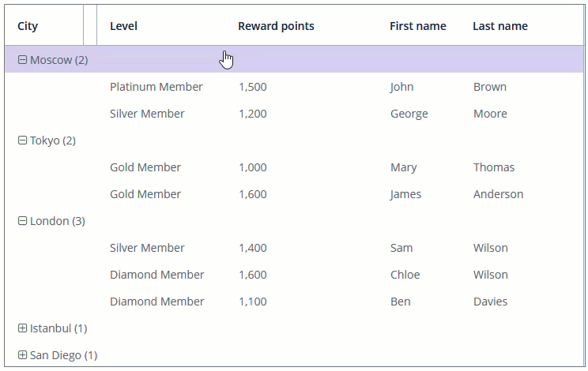
Task: Expand the Istanbul group
Action: click(x=22, y=328)
